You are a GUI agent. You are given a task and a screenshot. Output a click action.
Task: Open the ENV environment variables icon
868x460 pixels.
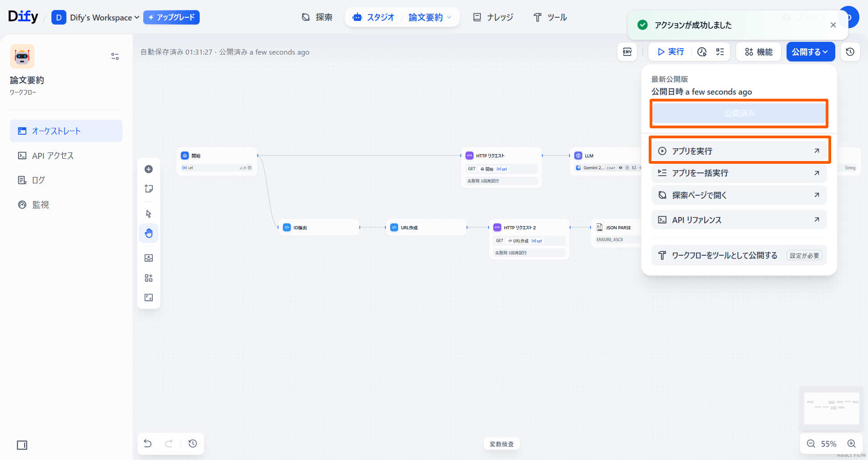point(627,52)
